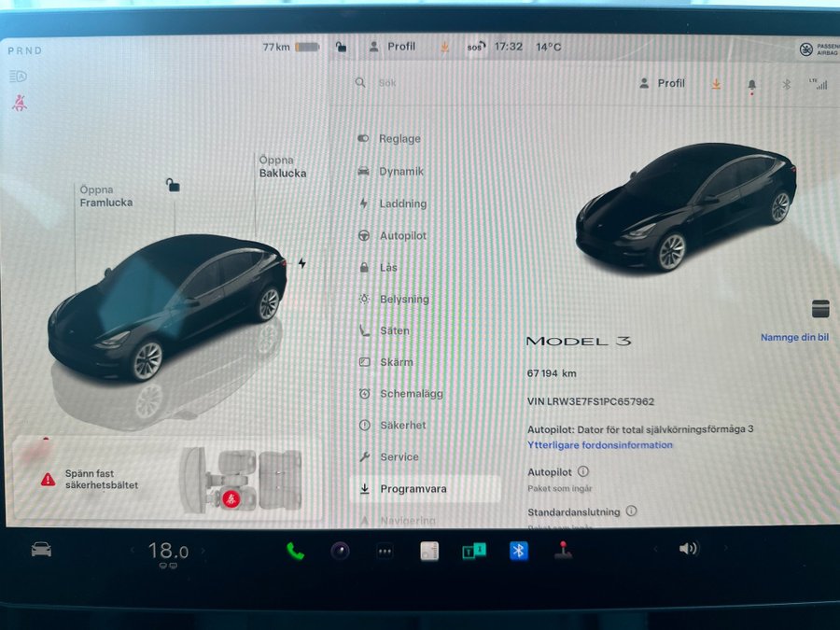Toggle the padlock icon above the car

tap(172, 186)
